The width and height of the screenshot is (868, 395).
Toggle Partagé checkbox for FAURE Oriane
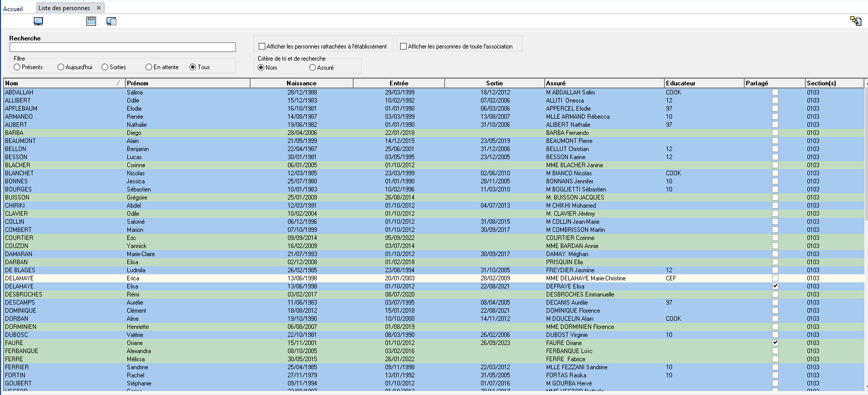pos(775,343)
